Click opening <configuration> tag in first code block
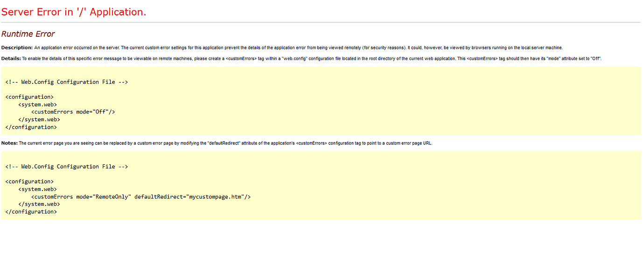644x259 pixels. [x=29, y=97]
